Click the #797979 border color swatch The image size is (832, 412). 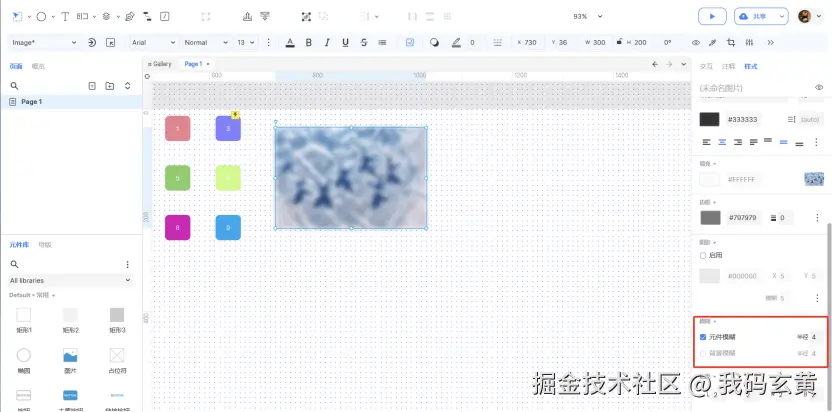pyautogui.click(x=710, y=218)
